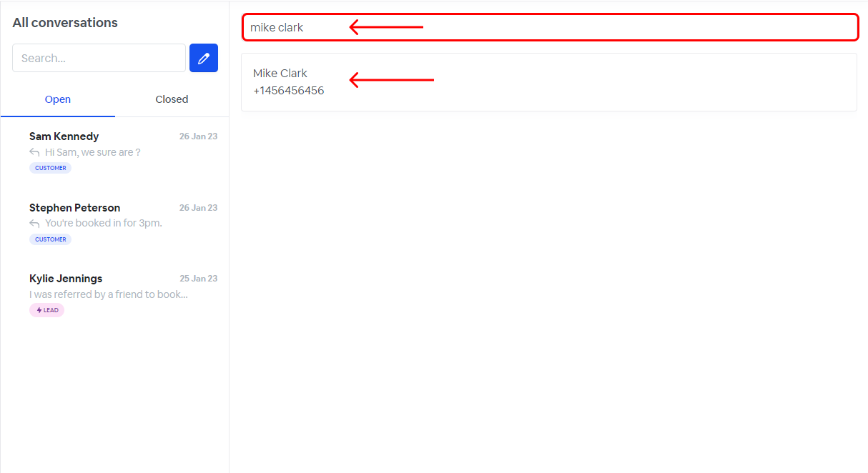The image size is (868, 473).
Task: Click the "Hi Sam, we sure are ?" preview
Action: pos(92,152)
